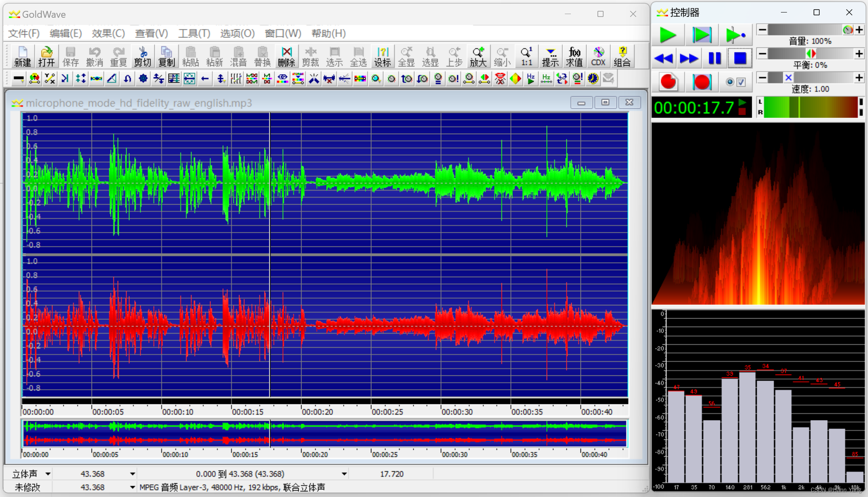Click the Hz playback rate effect icon

(x=531, y=79)
